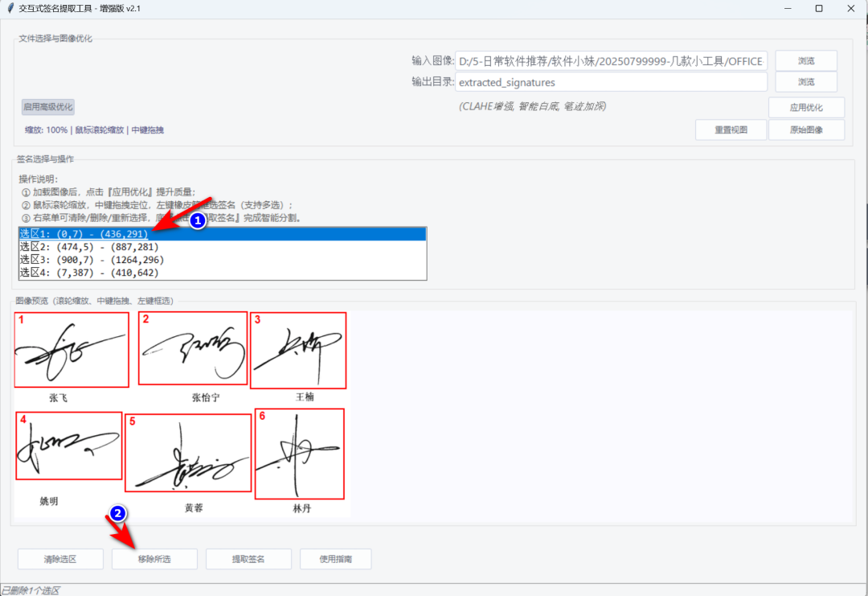Open the 使用指南 guide
Viewport: 868px width, 596px height.
pyautogui.click(x=335, y=558)
